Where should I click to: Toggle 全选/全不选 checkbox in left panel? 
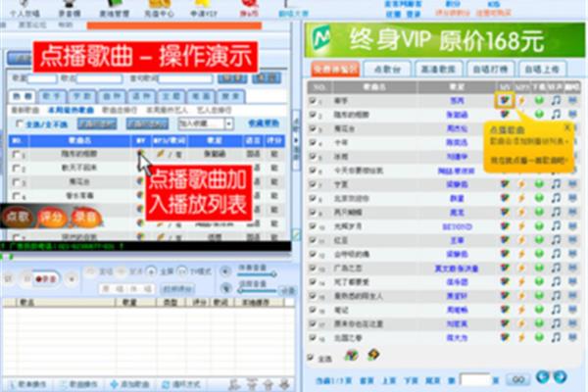tap(20, 123)
